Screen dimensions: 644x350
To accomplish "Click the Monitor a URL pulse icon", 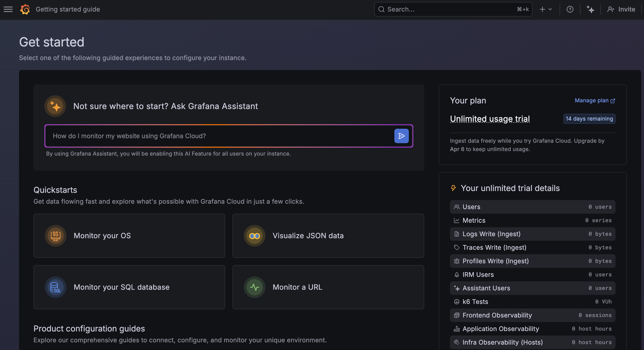I will (254, 287).
